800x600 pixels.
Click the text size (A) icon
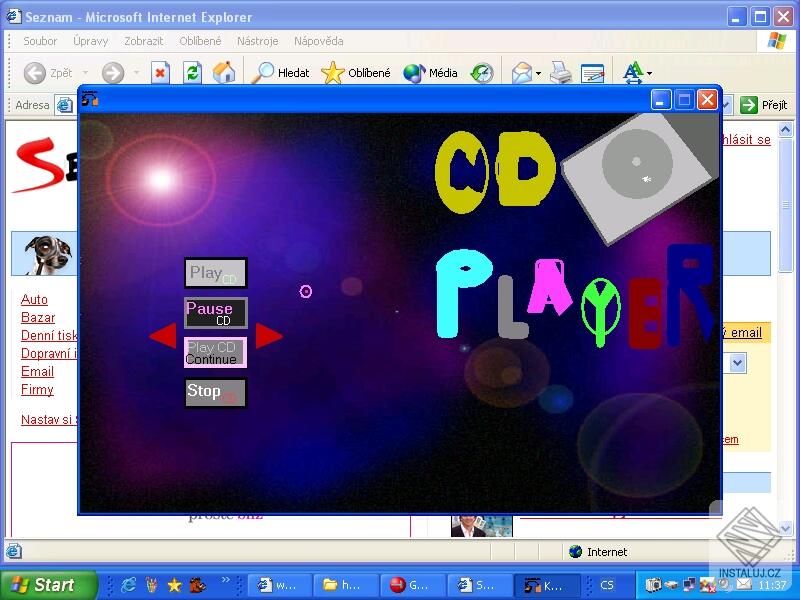[x=633, y=73]
